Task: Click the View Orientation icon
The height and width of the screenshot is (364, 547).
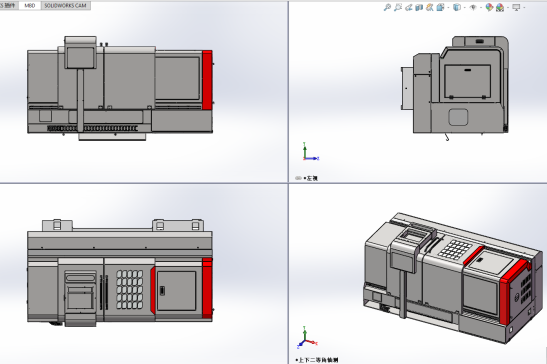Action: [x=440, y=7]
